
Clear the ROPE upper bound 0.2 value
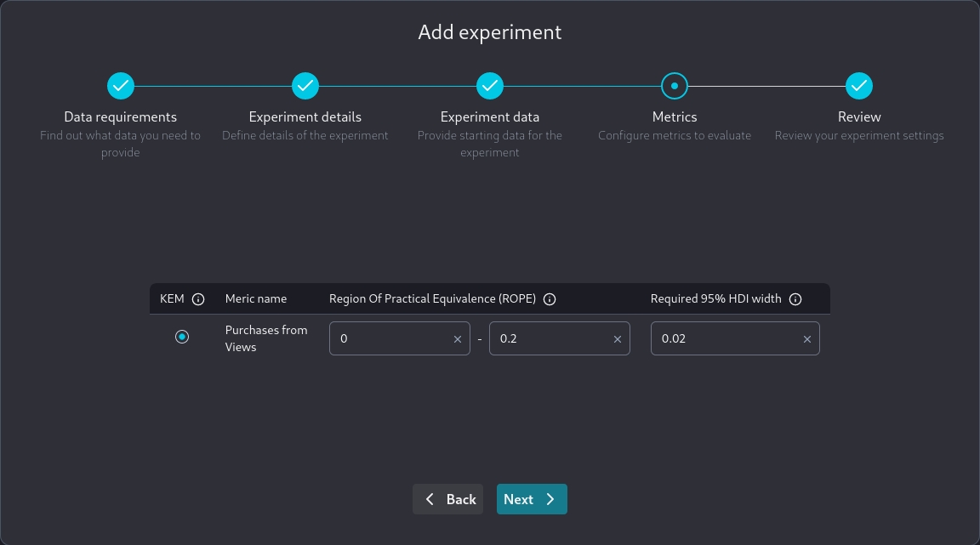[x=618, y=339]
